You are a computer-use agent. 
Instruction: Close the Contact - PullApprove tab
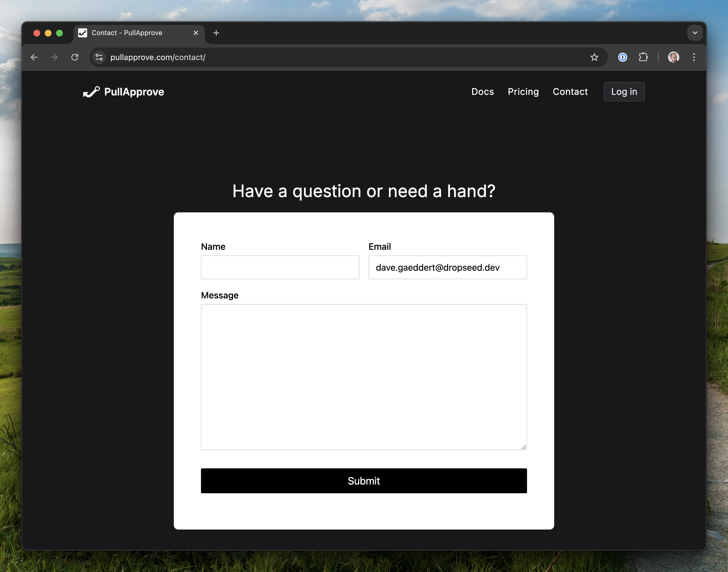point(196,33)
